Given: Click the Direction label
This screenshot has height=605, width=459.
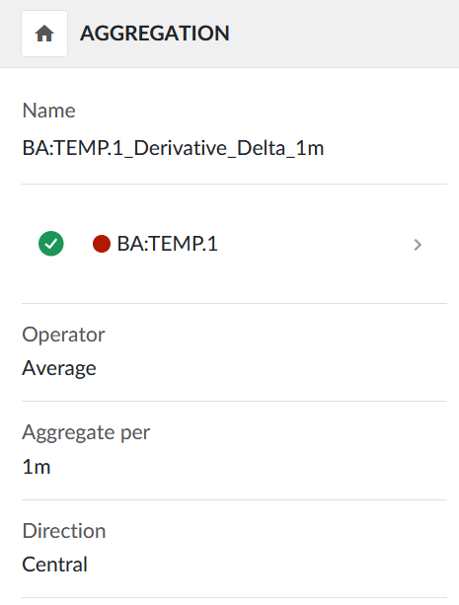Looking at the screenshot, I should point(64,531).
